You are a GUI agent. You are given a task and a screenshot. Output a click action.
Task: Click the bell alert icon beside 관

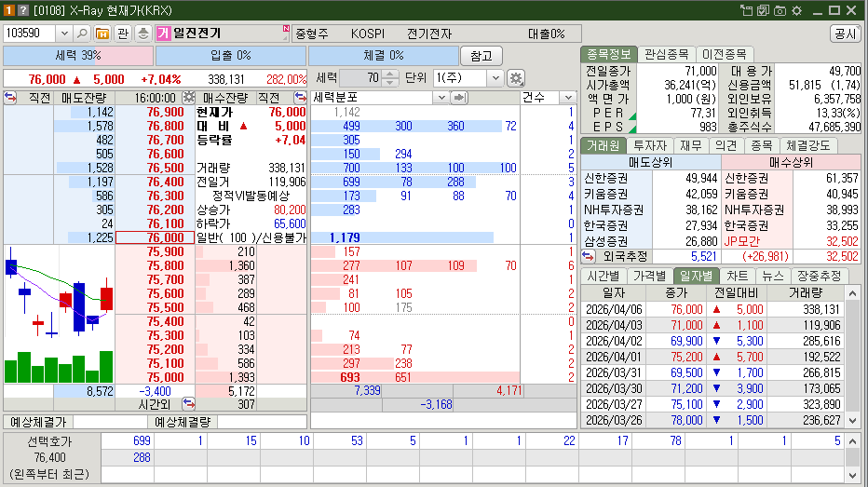142,34
